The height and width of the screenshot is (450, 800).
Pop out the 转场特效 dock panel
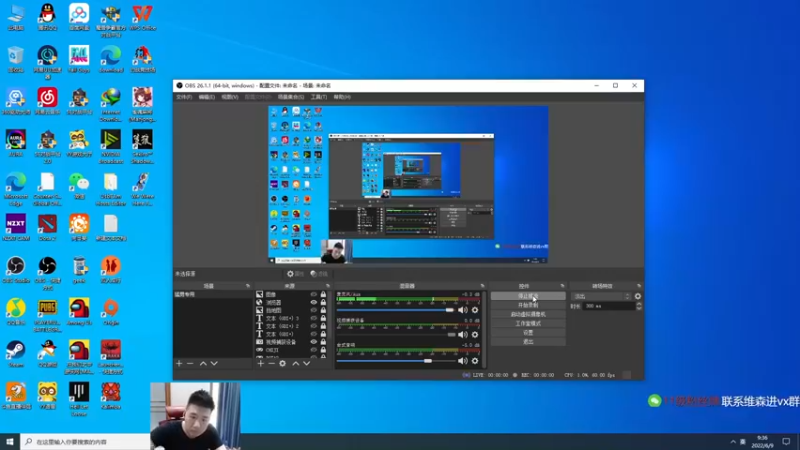639,286
